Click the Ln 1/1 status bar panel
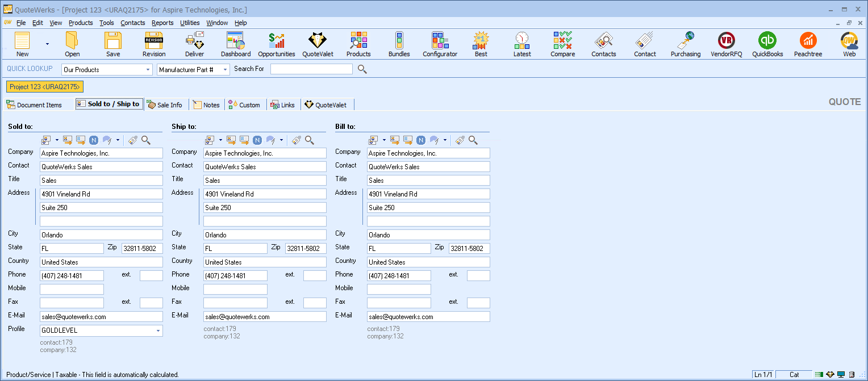868x381 pixels. (x=763, y=374)
